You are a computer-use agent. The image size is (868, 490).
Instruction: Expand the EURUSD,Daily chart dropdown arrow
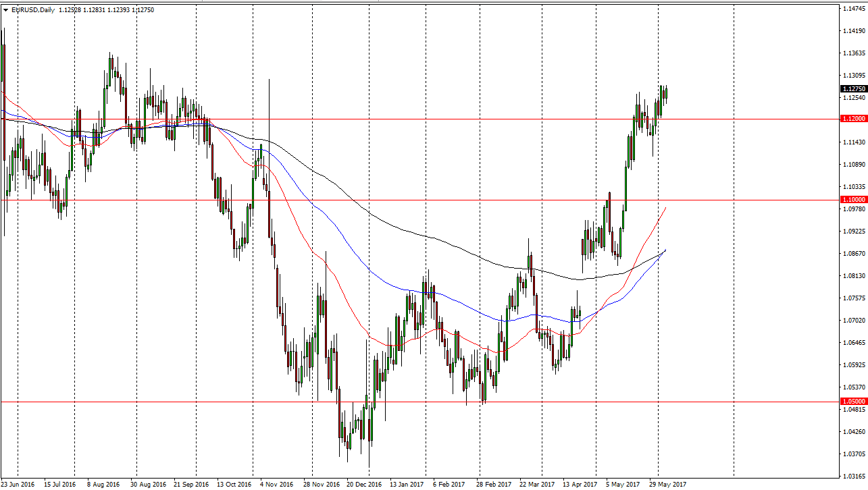click(x=7, y=10)
